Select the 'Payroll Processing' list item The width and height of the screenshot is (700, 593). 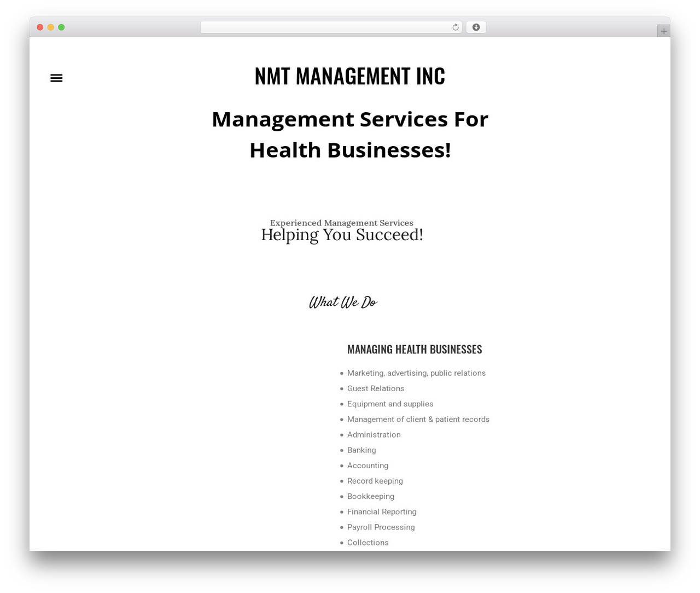381,527
